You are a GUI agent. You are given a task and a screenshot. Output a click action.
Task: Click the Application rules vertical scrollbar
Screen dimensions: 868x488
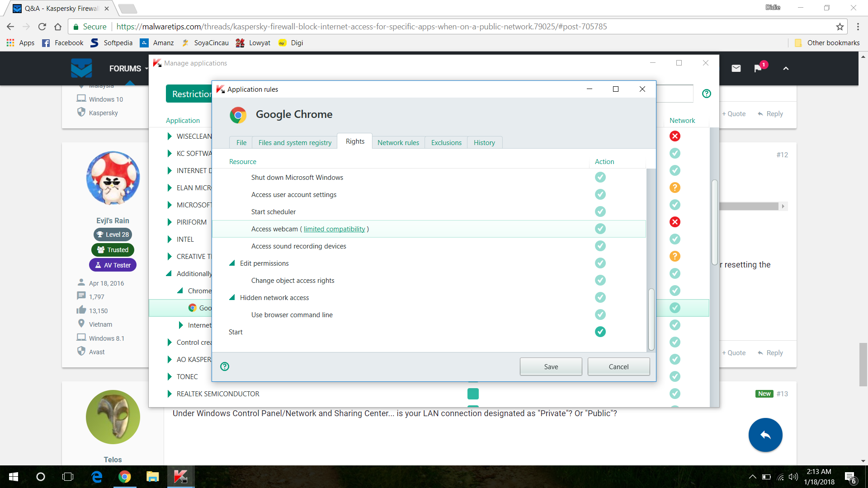pos(651,319)
